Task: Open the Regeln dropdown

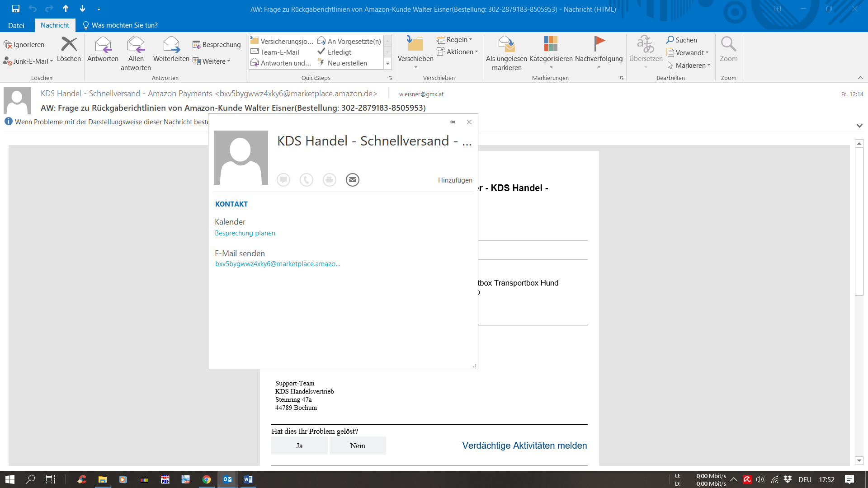Action: (x=455, y=40)
